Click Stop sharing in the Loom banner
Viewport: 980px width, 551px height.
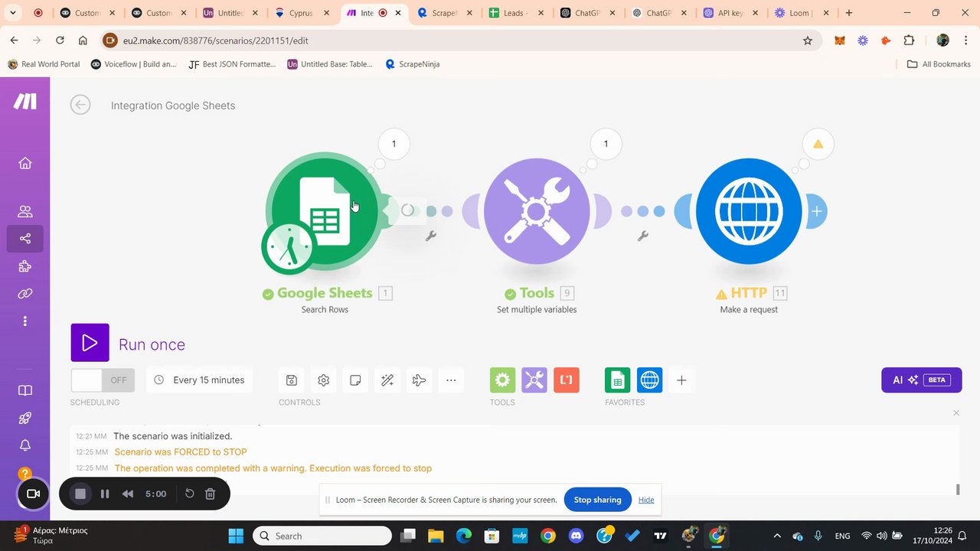click(598, 500)
